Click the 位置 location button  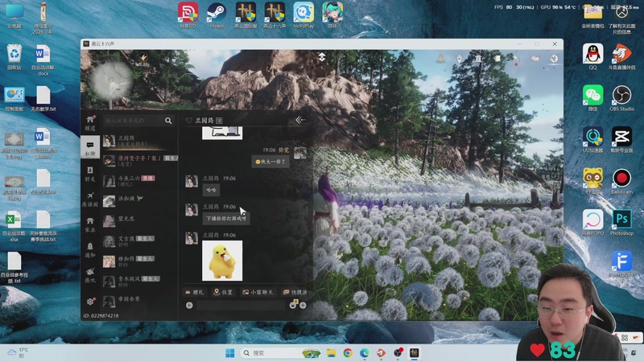223,292
